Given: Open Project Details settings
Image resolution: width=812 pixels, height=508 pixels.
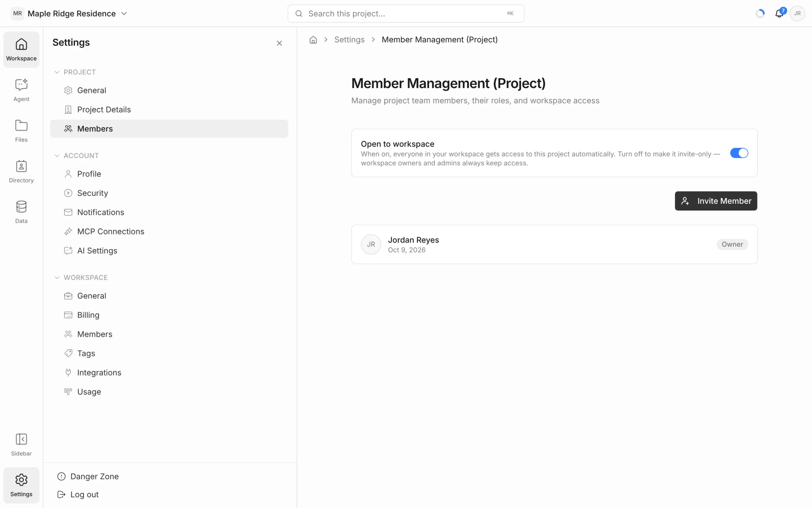Looking at the screenshot, I should tap(169, 110).
